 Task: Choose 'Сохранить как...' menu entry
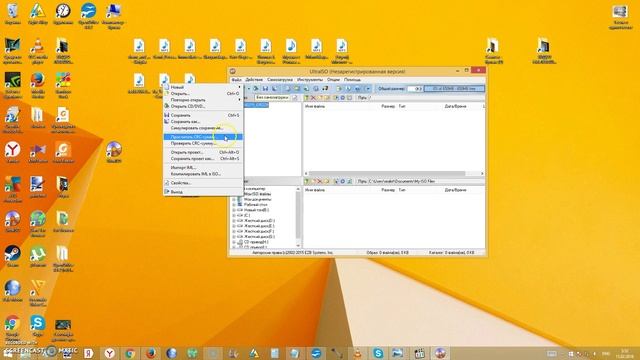coord(203,122)
